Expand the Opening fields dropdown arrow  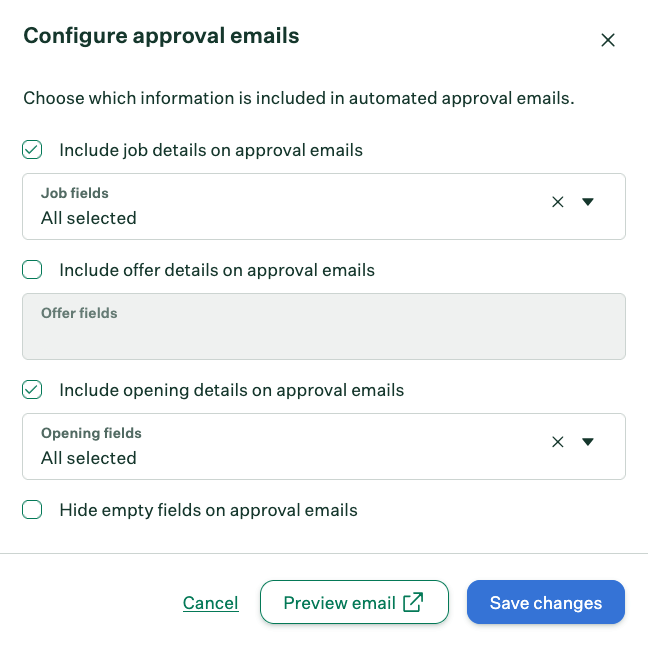coord(588,442)
